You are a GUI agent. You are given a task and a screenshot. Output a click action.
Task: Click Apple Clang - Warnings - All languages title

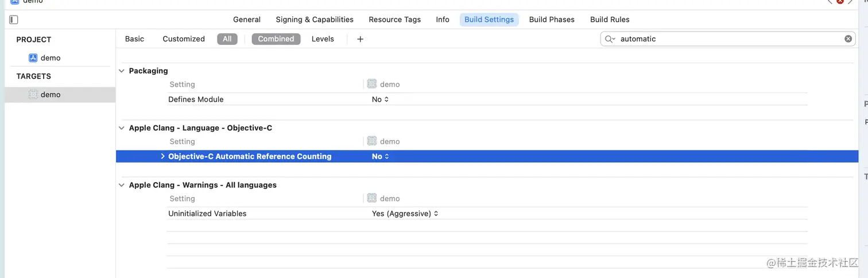(203, 185)
